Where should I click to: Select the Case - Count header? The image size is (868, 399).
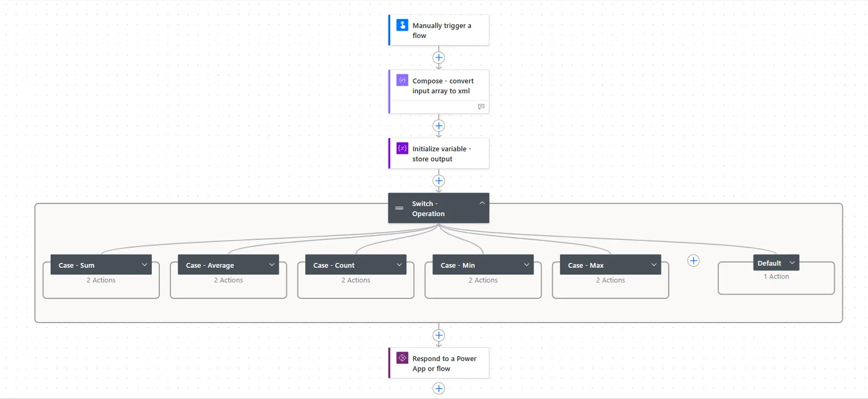coord(356,265)
